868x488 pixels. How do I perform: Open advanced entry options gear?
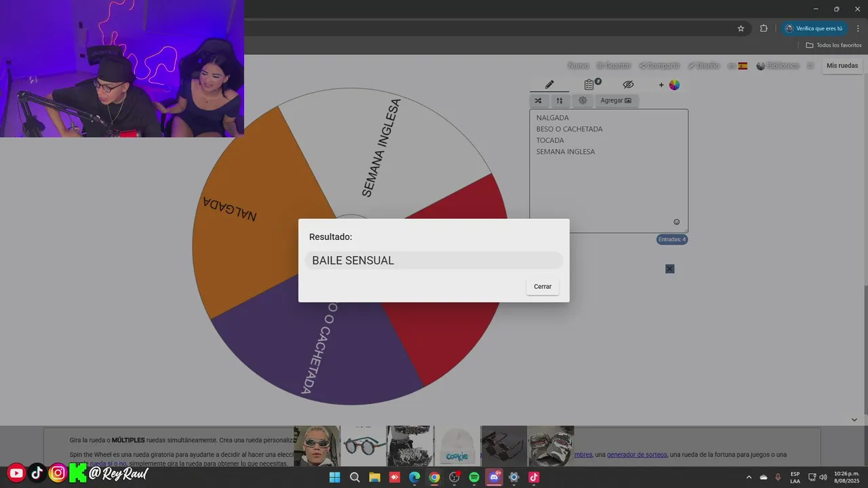(x=582, y=100)
